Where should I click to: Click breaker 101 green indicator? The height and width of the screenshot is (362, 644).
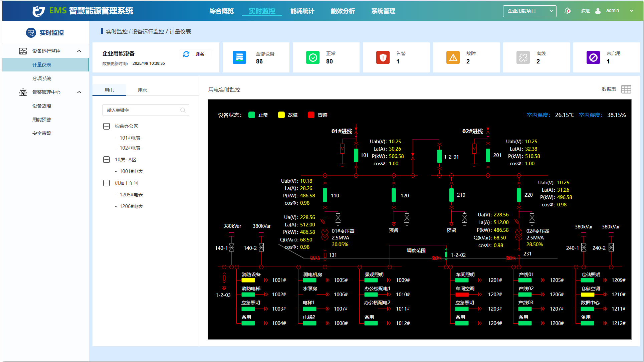(356, 156)
